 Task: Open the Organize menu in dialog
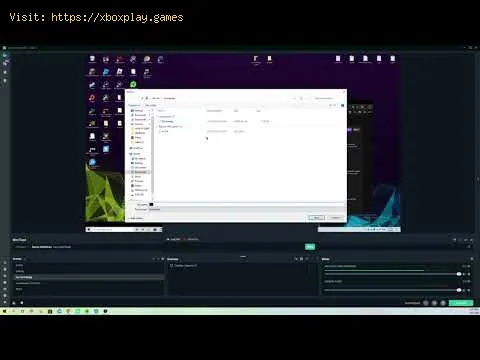[134, 105]
